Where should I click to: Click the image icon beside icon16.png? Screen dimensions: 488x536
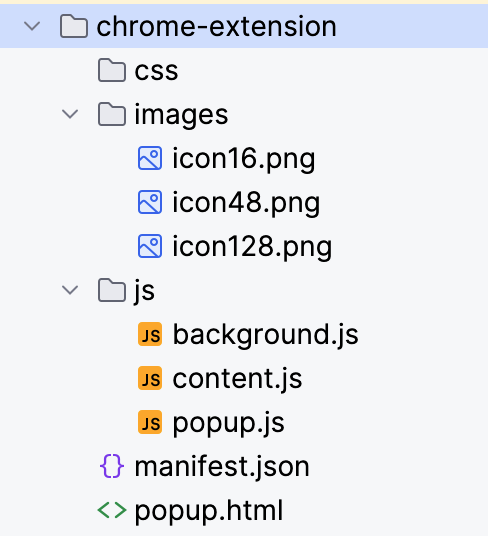pos(150,158)
